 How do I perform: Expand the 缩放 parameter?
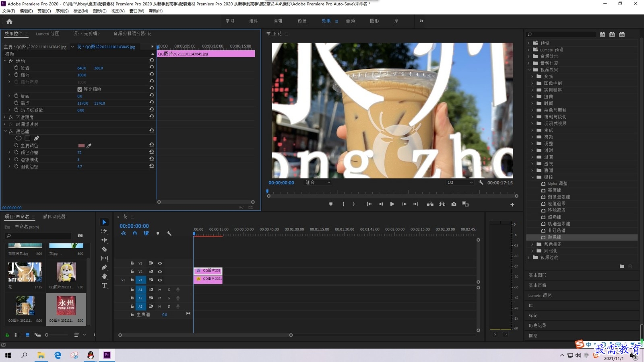[9, 75]
